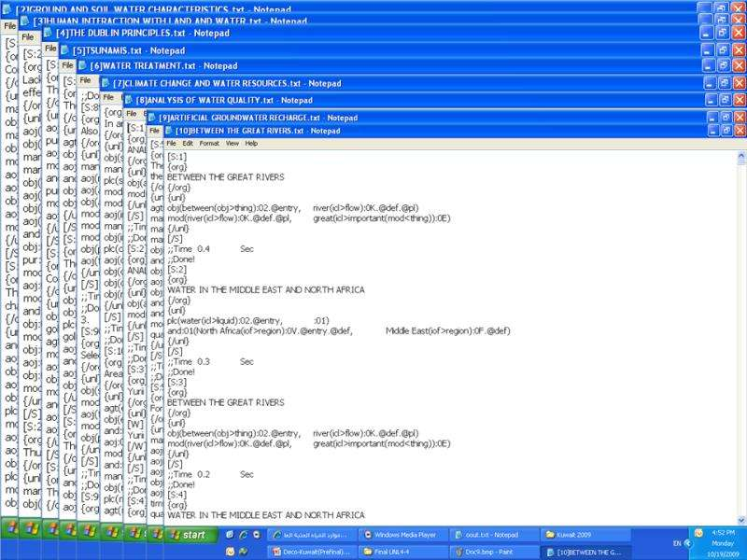Open the File menu in BETWEEN THE GREAT RIVERS Notepad
The height and width of the screenshot is (560, 747).
pyautogui.click(x=172, y=144)
